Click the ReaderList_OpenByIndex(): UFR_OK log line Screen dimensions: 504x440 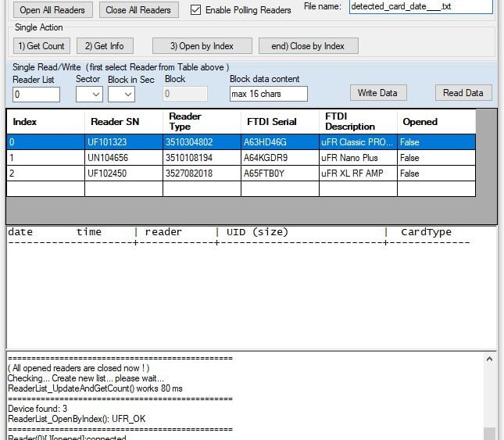pos(77,419)
